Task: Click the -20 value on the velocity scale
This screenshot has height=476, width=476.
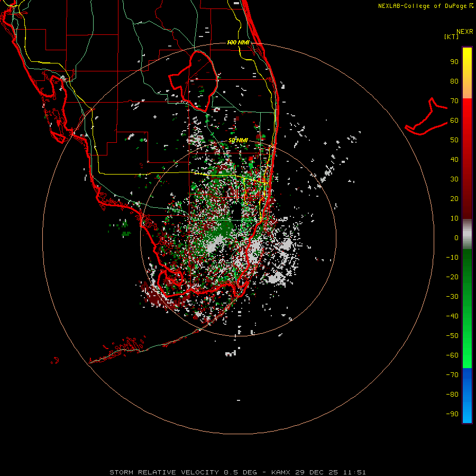Action: (x=452, y=277)
